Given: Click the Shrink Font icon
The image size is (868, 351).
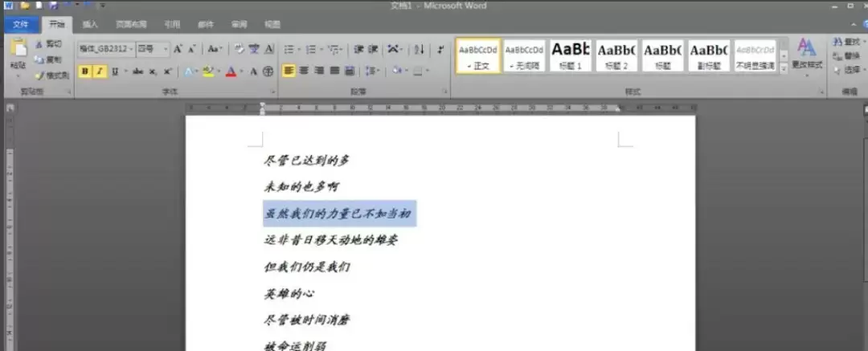Looking at the screenshot, I should [191, 49].
